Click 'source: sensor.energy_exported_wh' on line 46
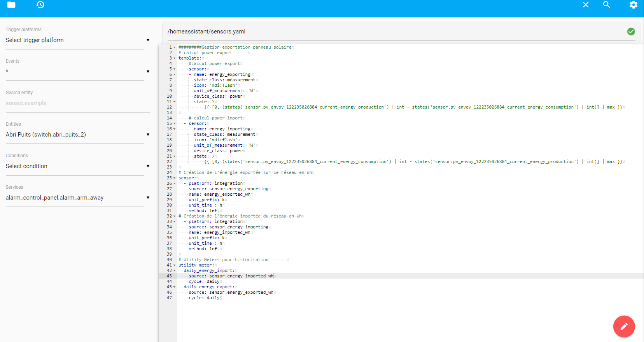 click(x=231, y=292)
